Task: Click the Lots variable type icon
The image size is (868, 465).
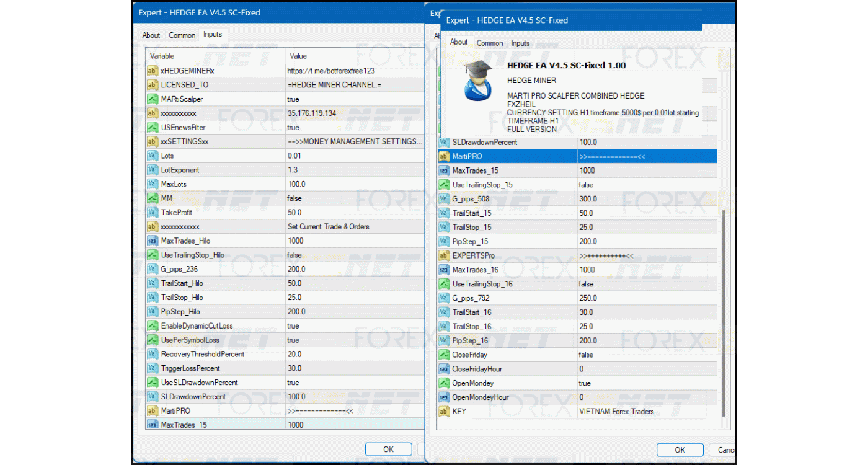Action: tap(153, 156)
